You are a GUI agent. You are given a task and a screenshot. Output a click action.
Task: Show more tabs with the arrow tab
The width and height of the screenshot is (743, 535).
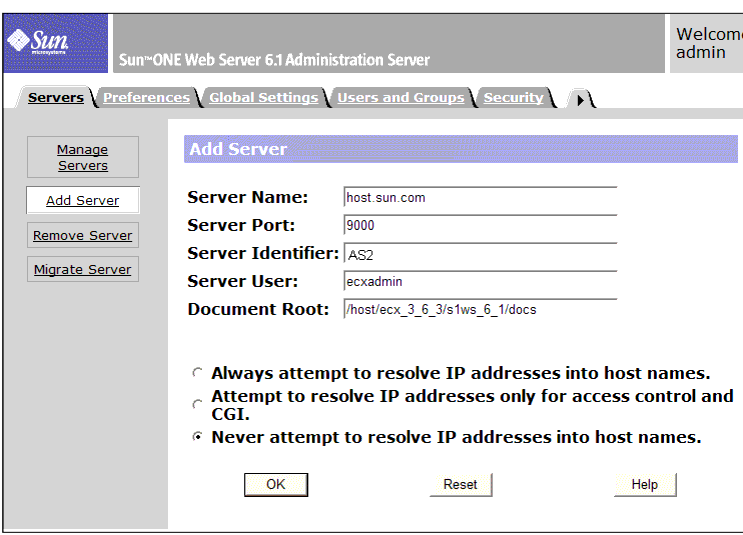[580, 100]
